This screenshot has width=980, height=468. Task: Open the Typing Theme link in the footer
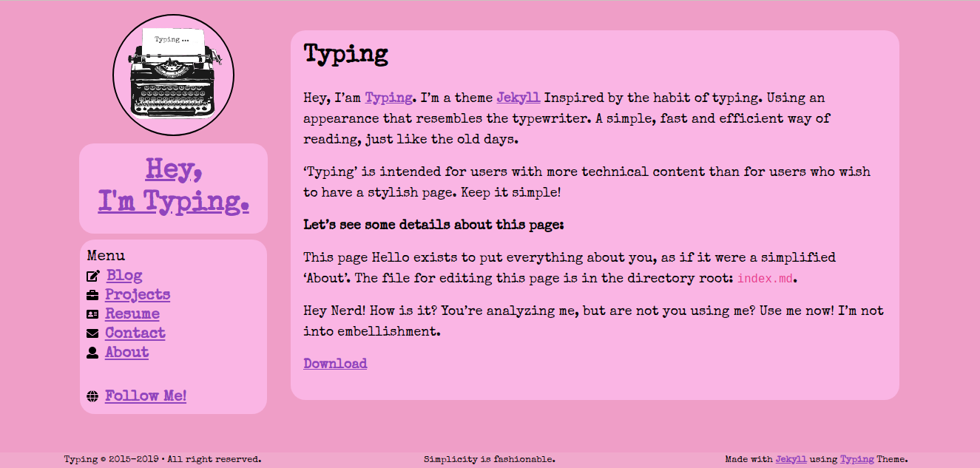pos(857,459)
